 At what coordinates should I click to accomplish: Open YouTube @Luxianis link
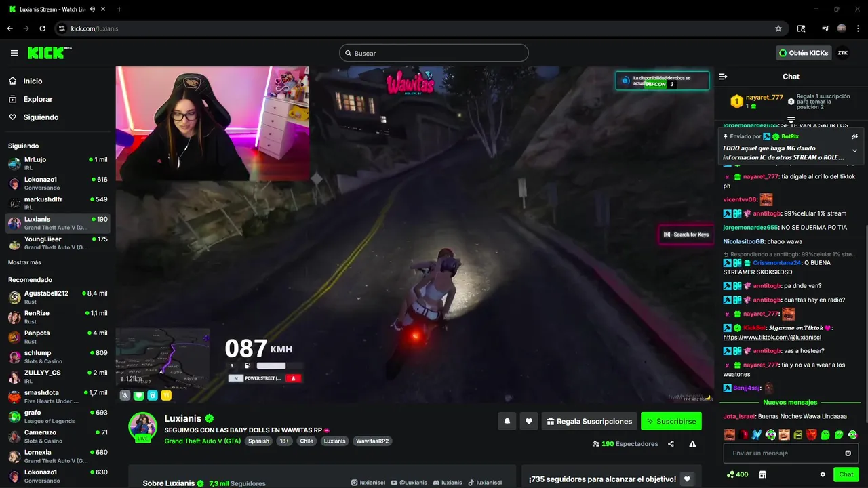click(x=408, y=483)
